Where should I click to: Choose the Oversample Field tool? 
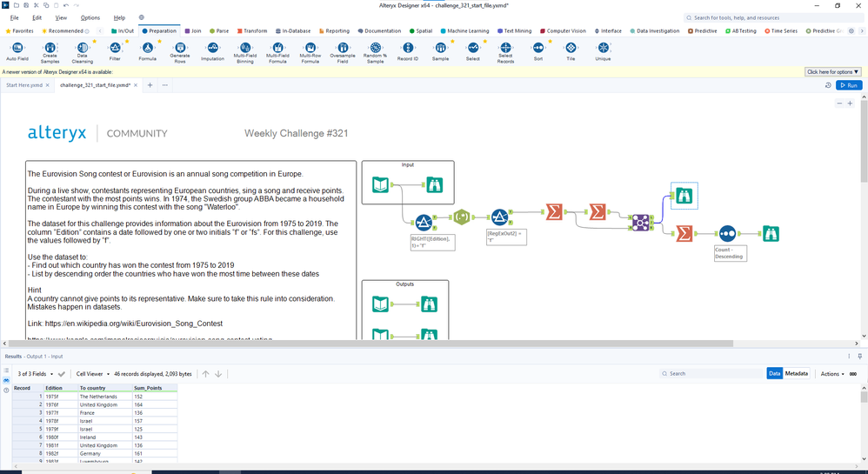click(343, 52)
